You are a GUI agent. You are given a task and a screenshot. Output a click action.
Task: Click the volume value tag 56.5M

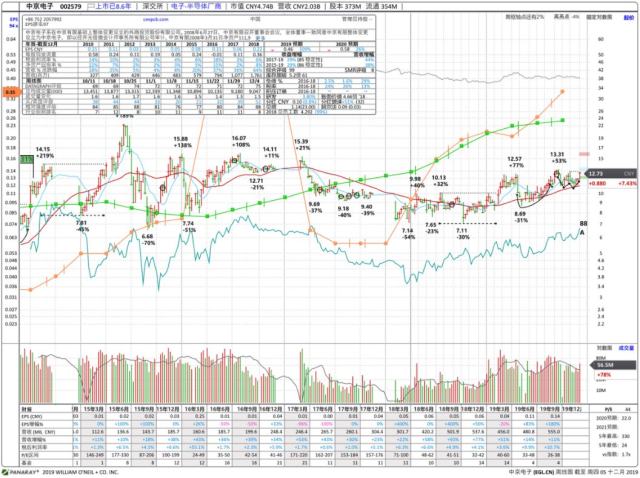point(604,366)
